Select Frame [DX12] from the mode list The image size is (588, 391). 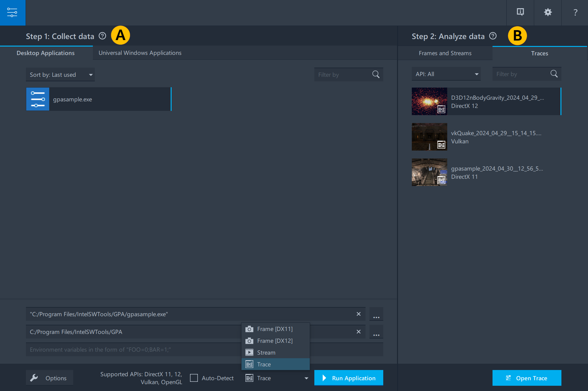pos(275,341)
